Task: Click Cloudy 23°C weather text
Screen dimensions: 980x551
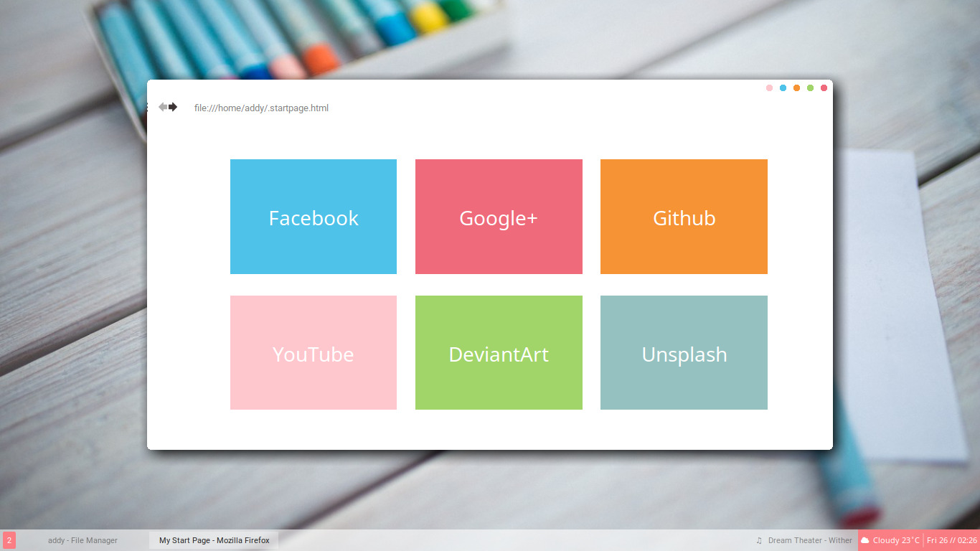Action: click(x=896, y=540)
